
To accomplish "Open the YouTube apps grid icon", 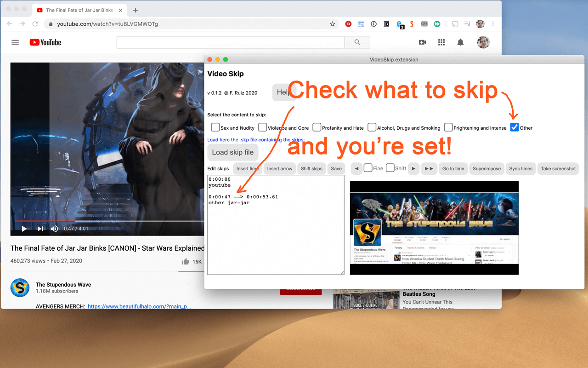I will click(441, 42).
